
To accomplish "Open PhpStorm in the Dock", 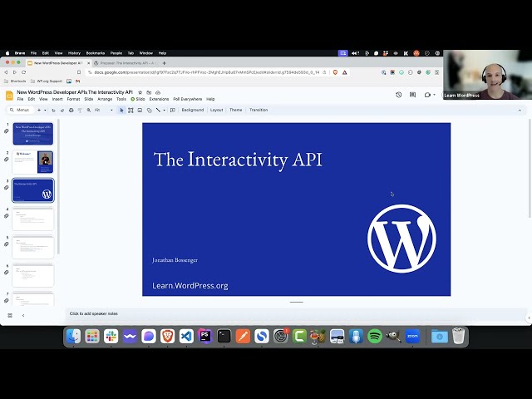I will click(x=205, y=337).
